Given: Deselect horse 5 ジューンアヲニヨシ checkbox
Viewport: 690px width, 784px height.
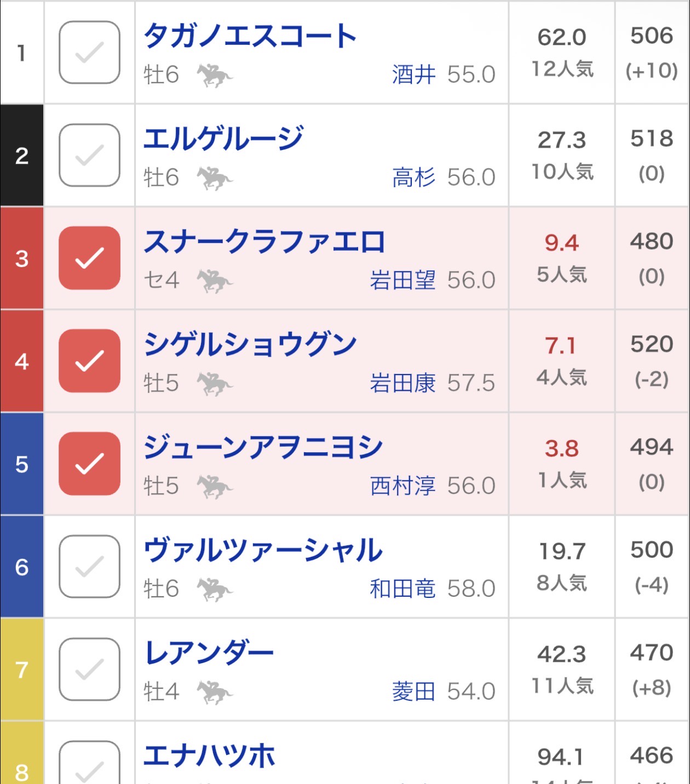Looking at the screenshot, I should pos(89,464).
